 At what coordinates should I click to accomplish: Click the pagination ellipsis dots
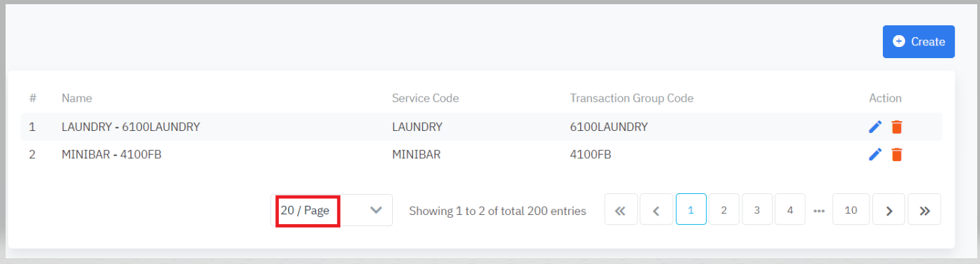coord(819,210)
